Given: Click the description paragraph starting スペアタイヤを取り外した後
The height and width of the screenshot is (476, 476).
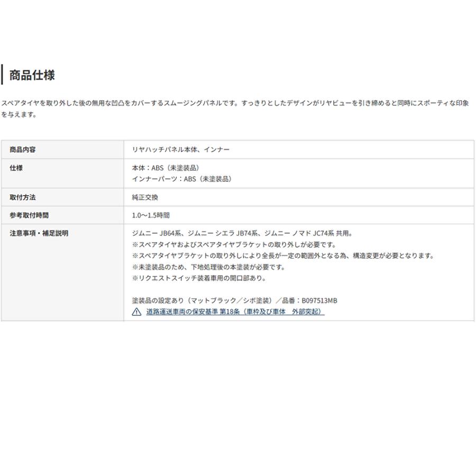Looking at the screenshot, I should click(235, 108).
